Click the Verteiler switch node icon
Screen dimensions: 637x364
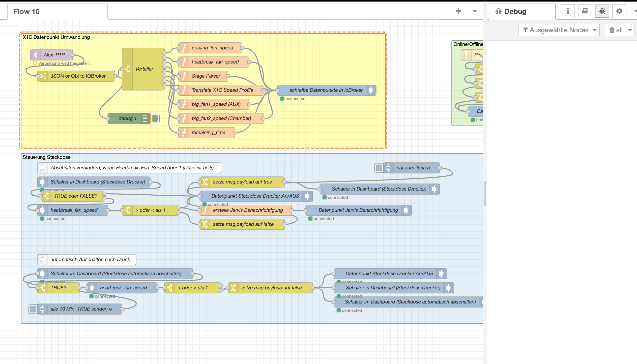[128, 69]
